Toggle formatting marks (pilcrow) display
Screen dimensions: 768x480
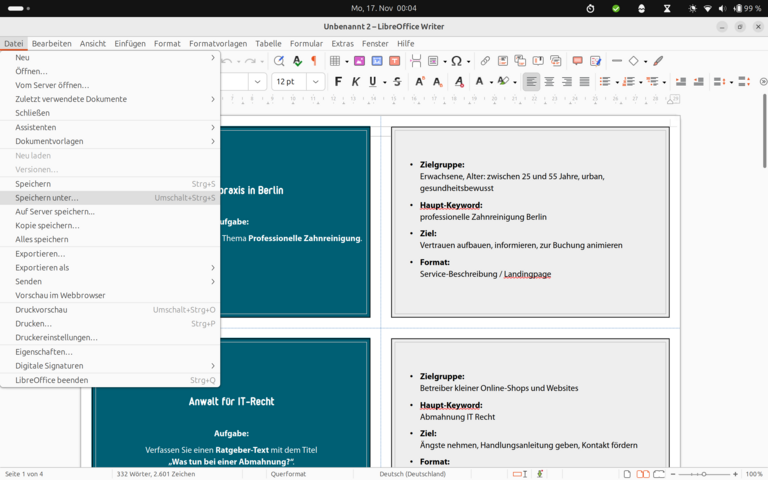(x=313, y=61)
